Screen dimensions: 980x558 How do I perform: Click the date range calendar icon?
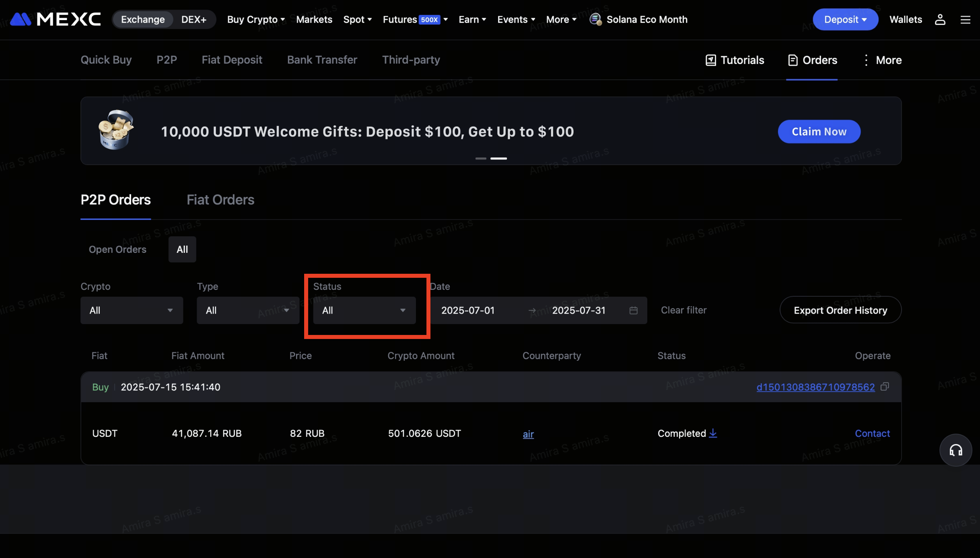(633, 310)
